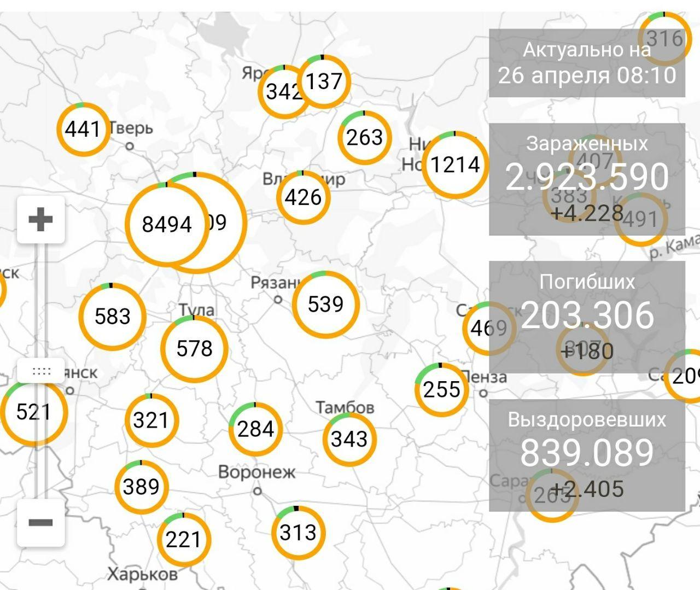This screenshot has height=590, width=700.
Task: Click the 137 region marker
Action: [x=324, y=81]
